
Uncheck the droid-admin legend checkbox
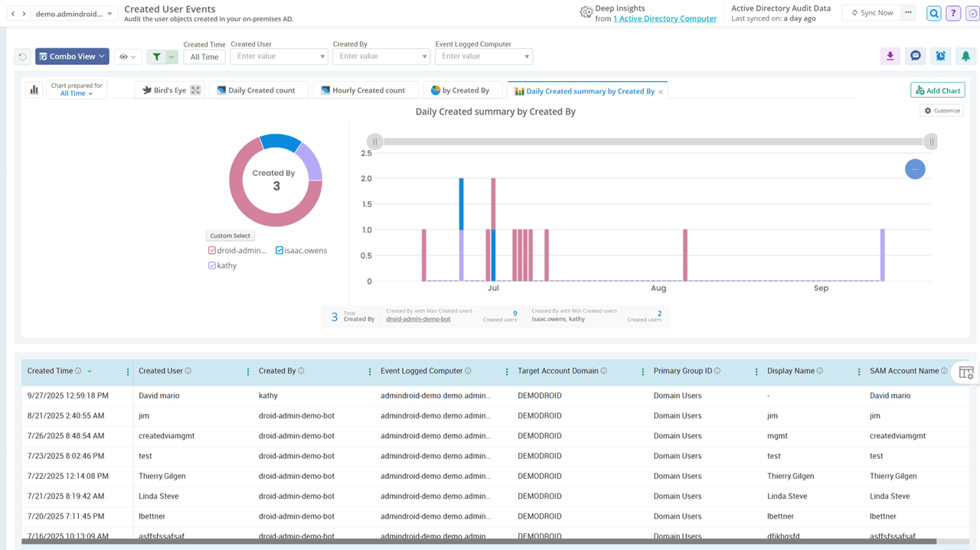coord(212,250)
